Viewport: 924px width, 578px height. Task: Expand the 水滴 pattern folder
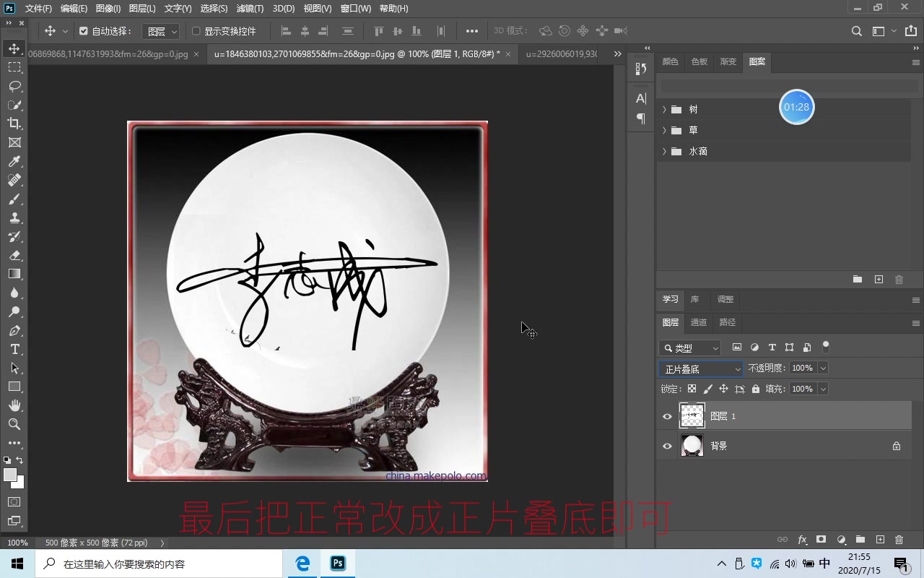click(664, 151)
